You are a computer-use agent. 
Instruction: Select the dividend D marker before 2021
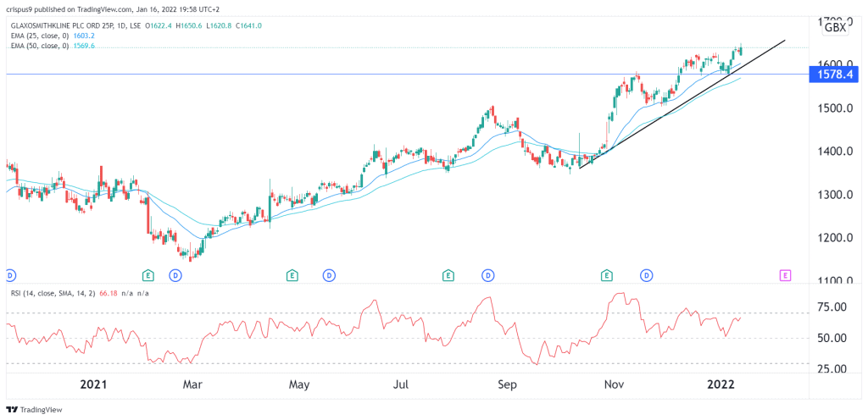coord(8,274)
